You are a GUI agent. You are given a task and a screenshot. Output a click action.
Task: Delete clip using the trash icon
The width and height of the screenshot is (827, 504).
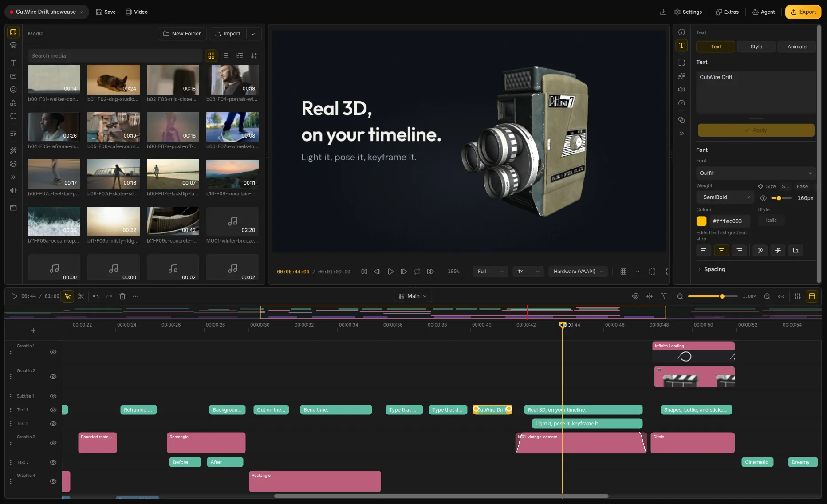click(122, 296)
